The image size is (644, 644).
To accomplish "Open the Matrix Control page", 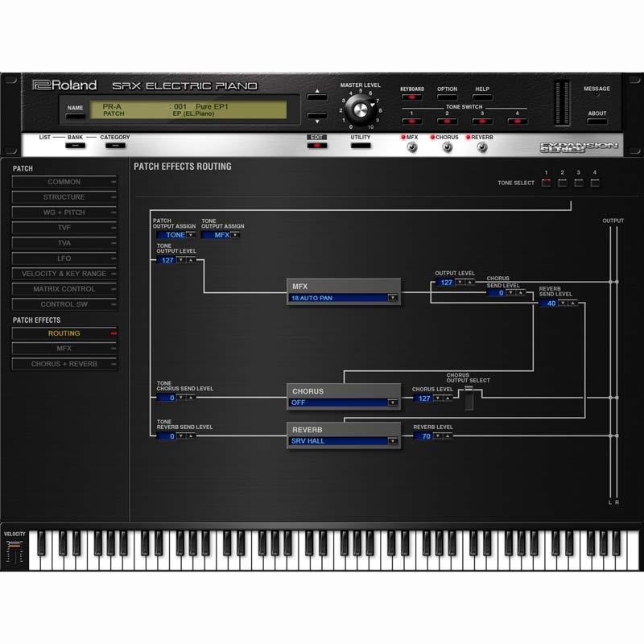I will (x=64, y=289).
